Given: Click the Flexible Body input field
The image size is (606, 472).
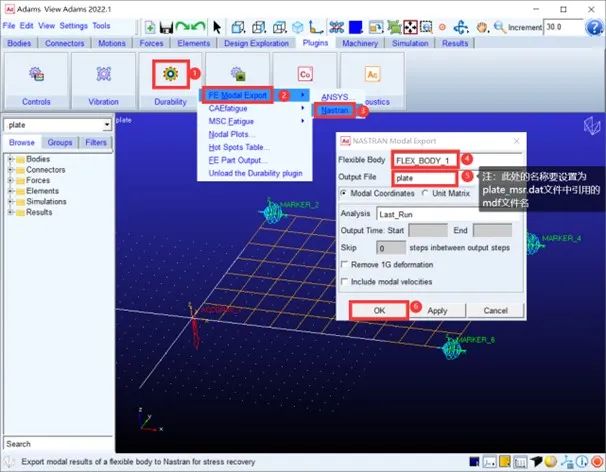Looking at the screenshot, I should 457,160.
